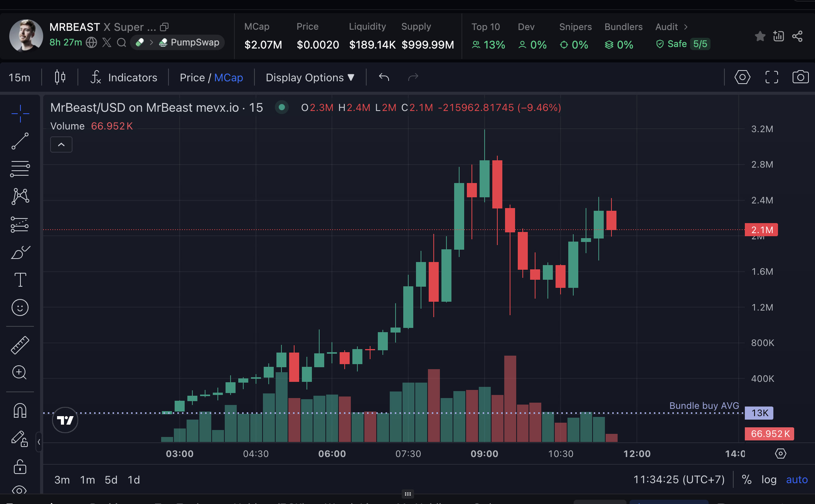This screenshot has width=815, height=504.
Task: Toggle magnet mode snapping
Action: tap(20, 410)
